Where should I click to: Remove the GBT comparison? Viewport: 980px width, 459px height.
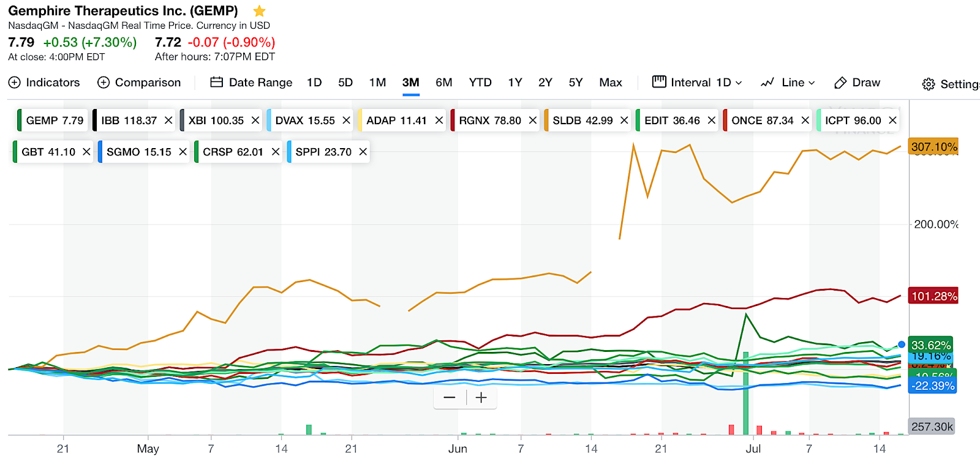click(x=87, y=152)
